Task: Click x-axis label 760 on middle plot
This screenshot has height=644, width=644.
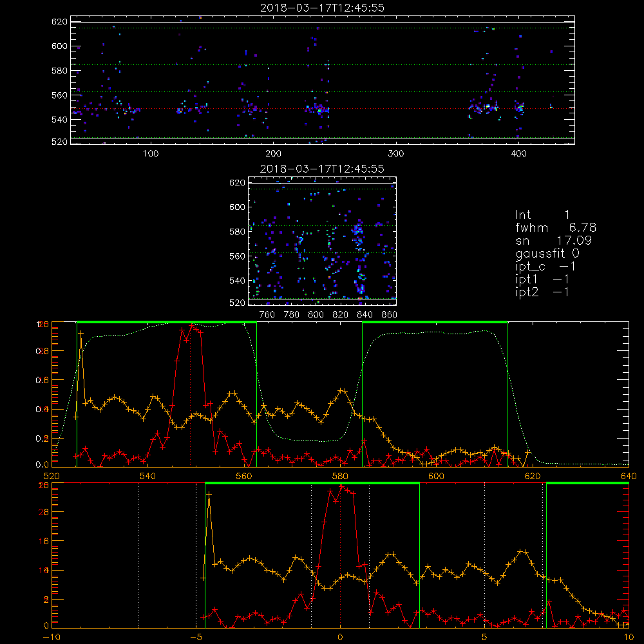Action: (x=267, y=315)
